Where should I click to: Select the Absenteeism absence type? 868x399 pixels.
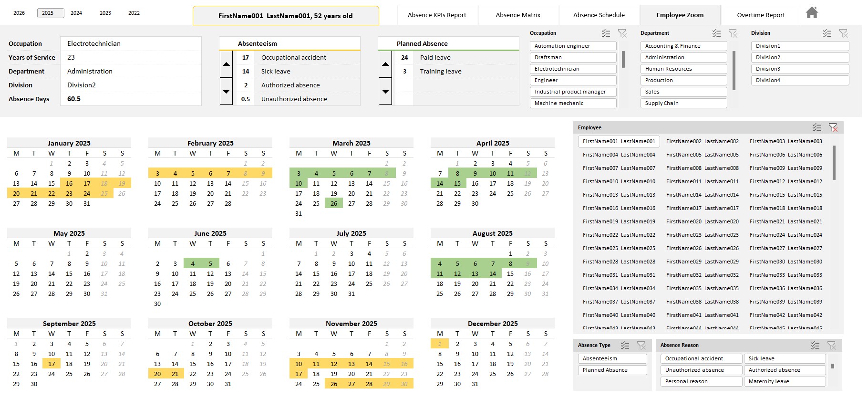pos(612,358)
